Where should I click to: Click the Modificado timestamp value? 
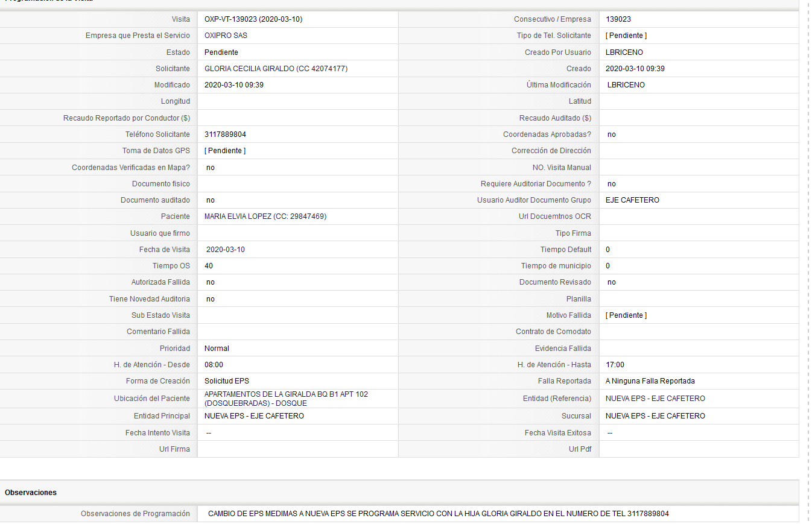pyautogui.click(x=234, y=85)
